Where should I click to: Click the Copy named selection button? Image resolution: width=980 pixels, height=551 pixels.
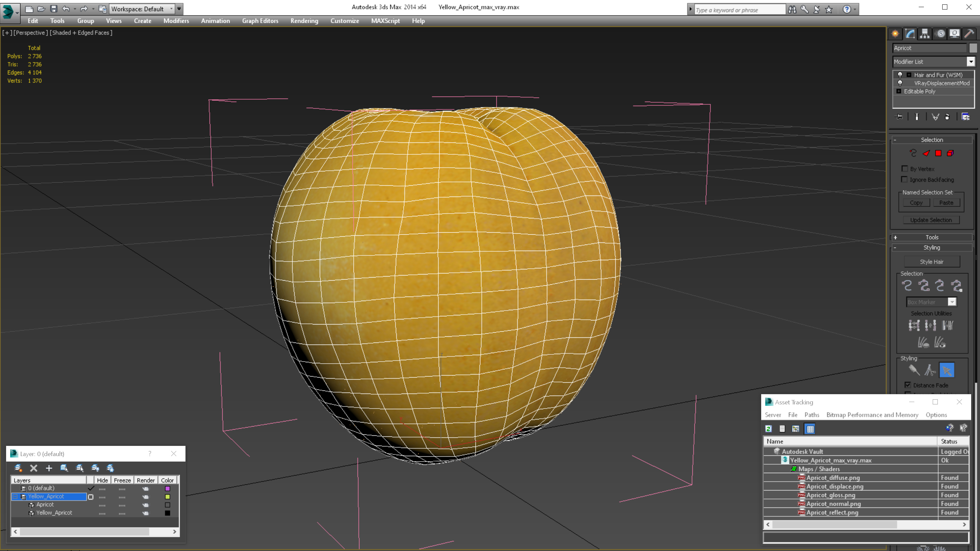tap(916, 203)
